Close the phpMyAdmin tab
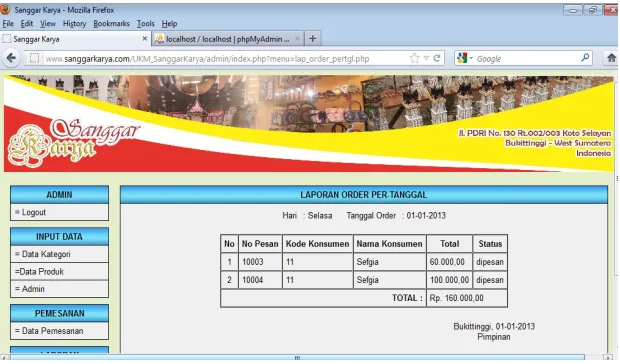 (297, 39)
